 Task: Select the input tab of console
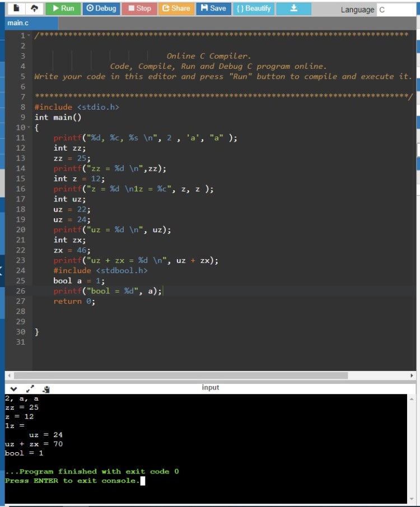210,387
